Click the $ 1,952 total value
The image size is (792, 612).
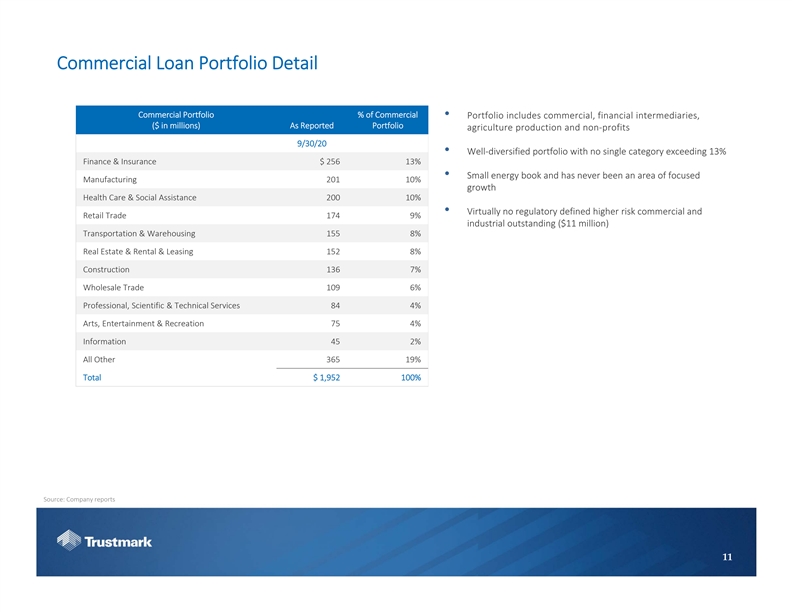pyautogui.click(x=326, y=378)
